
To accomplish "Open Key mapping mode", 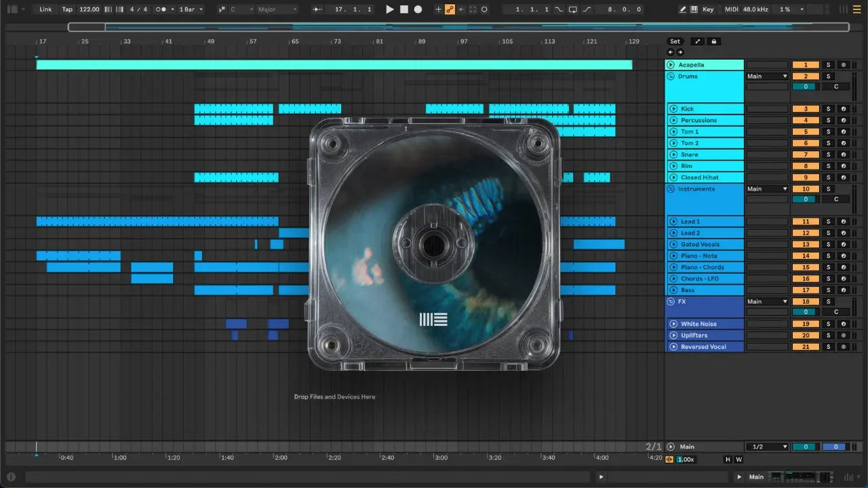I will (x=708, y=9).
